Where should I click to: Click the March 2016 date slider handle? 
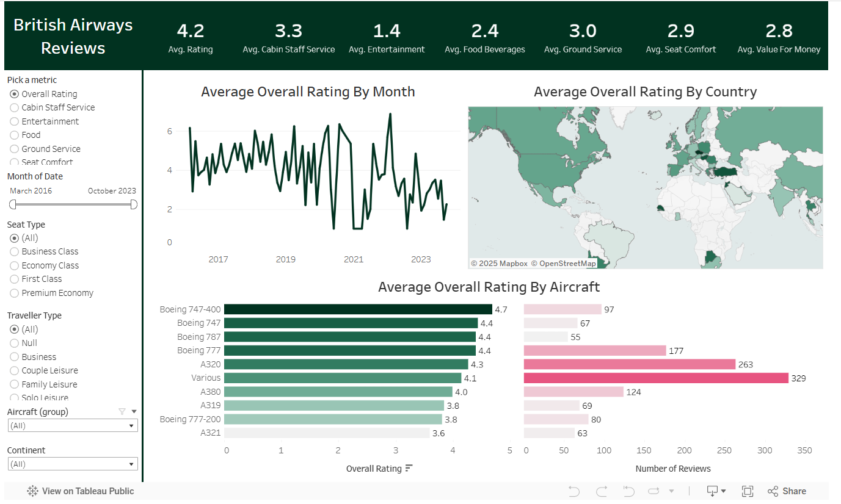click(12, 204)
